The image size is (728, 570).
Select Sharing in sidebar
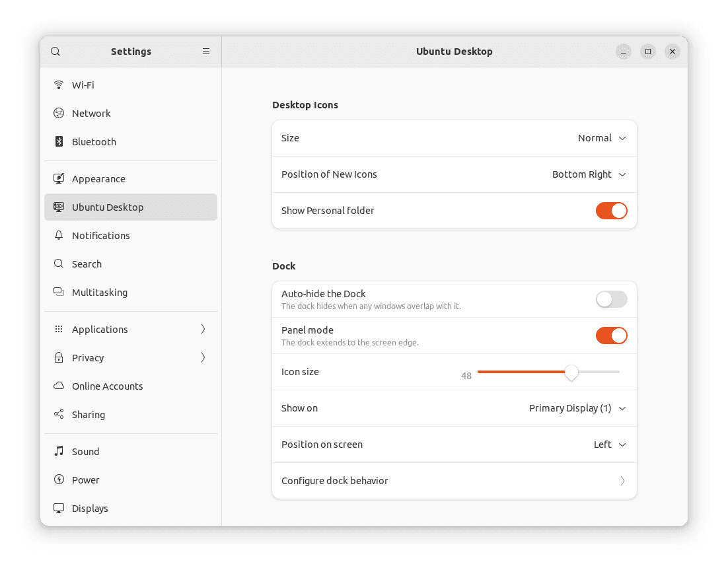coord(130,414)
